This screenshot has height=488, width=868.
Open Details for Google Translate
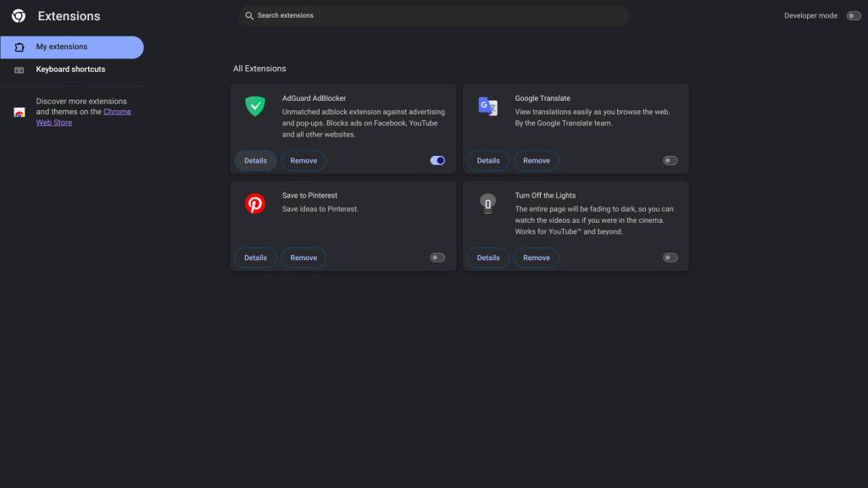[x=488, y=160]
